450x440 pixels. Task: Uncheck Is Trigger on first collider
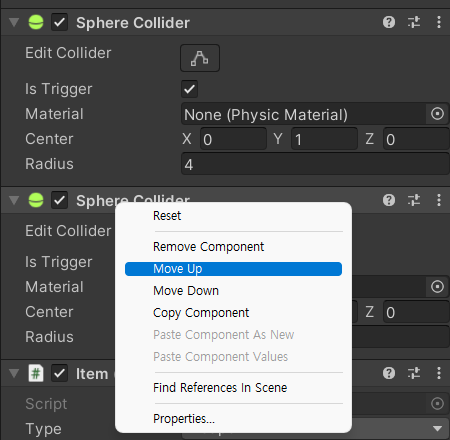pos(189,89)
